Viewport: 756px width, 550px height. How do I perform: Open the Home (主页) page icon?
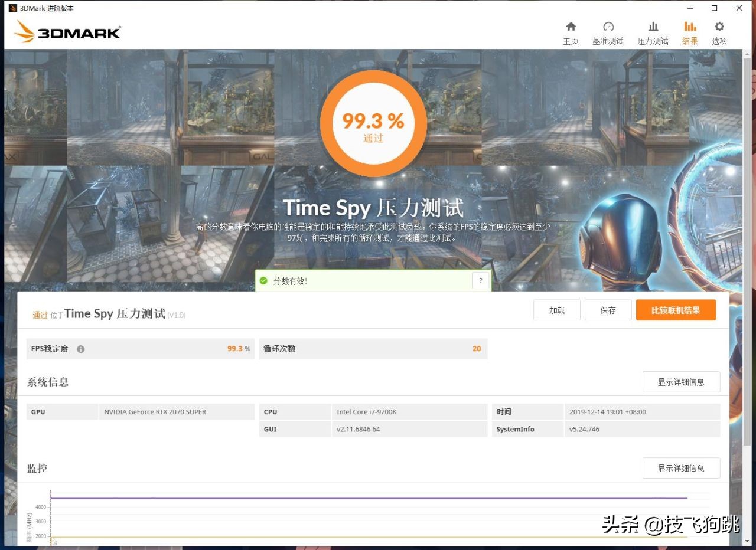[x=571, y=32]
